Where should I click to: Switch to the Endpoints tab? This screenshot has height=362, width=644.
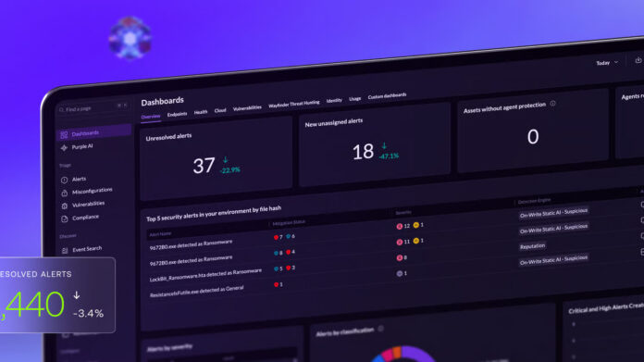point(177,114)
